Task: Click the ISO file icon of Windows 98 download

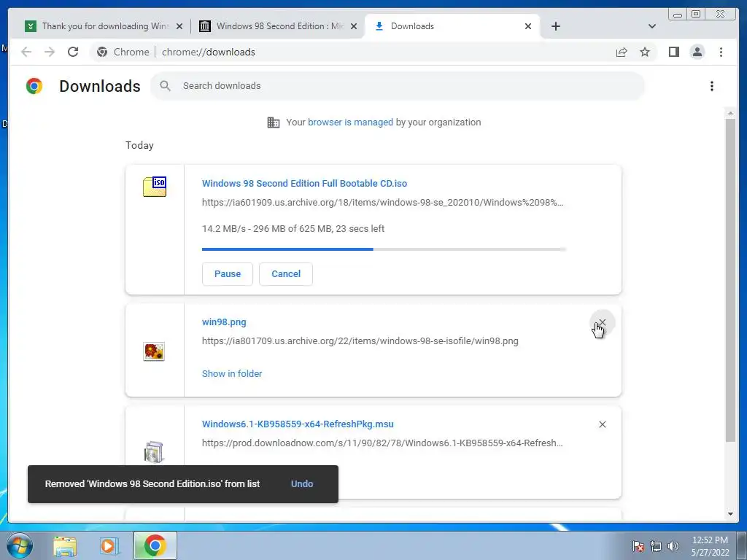Action: pos(155,186)
